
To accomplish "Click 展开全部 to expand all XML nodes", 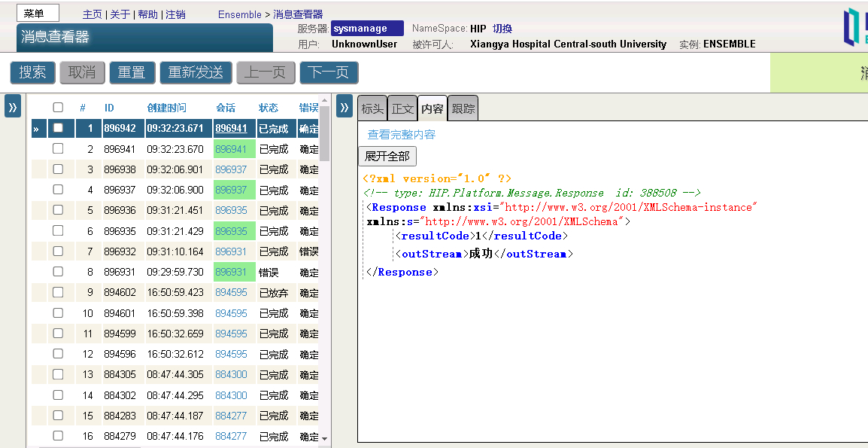I will (x=387, y=157).
